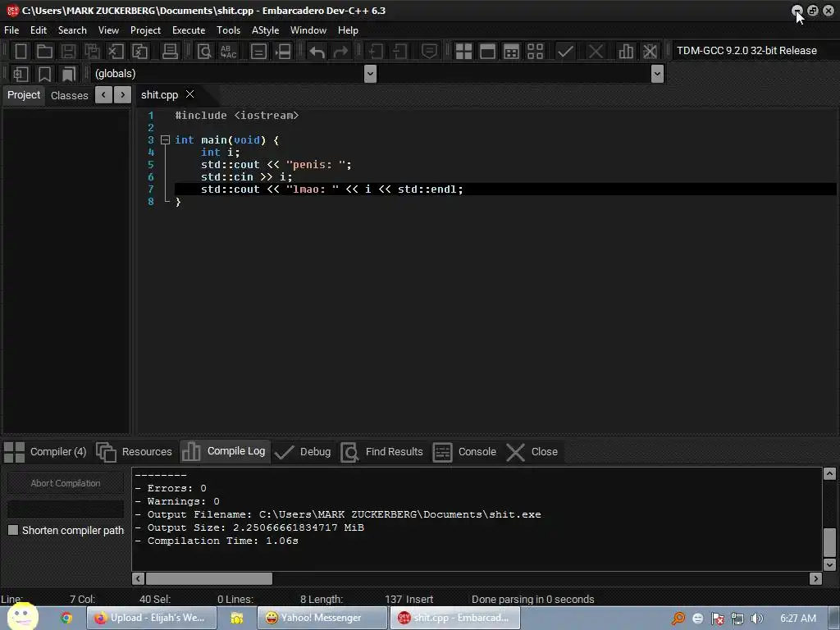Select Compile Log bottom tab
840x630 pixels.
pyautogui.click(x=224, y=451)
